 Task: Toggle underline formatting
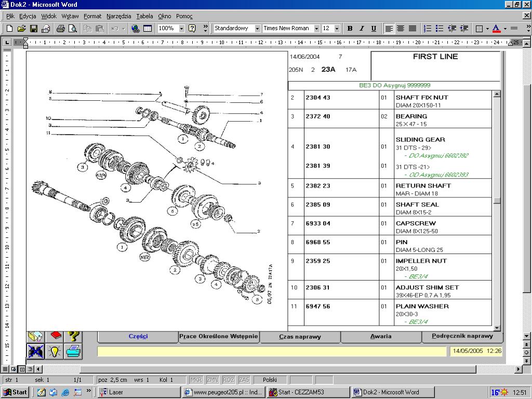374,29
